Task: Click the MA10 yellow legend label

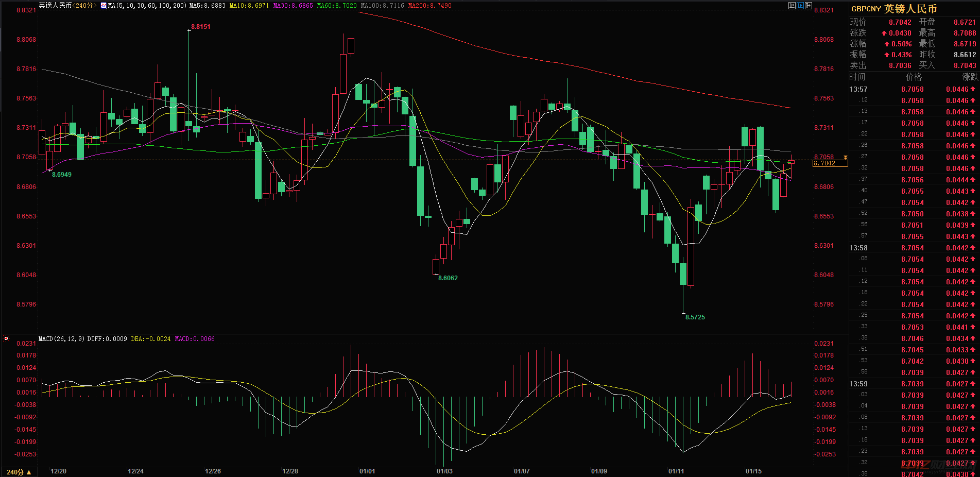Action: tap(249, 6)
